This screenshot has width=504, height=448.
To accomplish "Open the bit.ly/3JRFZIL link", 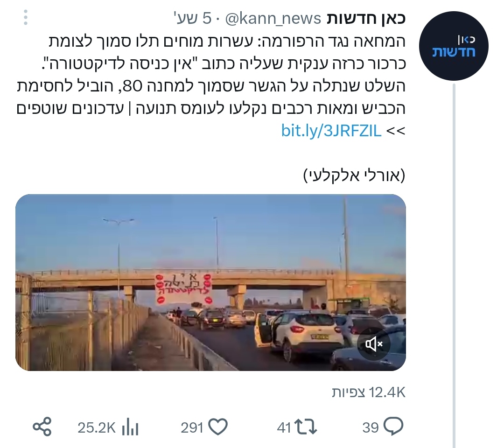I will 331,131.
